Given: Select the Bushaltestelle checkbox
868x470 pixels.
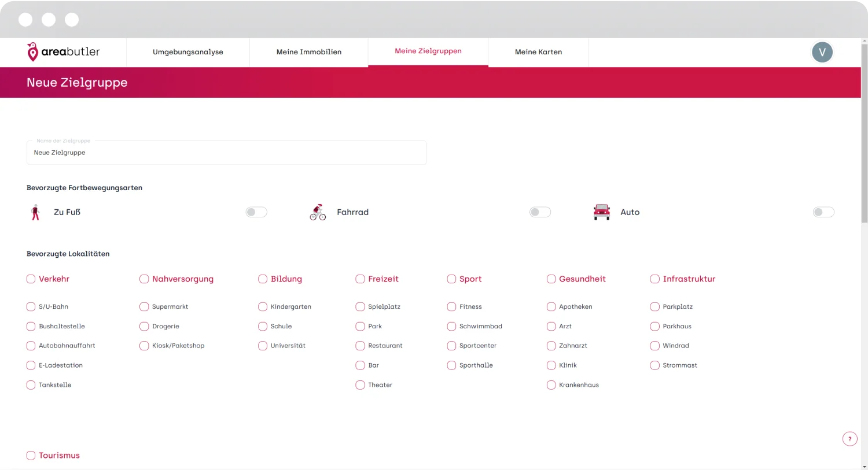Looking at the screenshot, I should click(31, 326).
